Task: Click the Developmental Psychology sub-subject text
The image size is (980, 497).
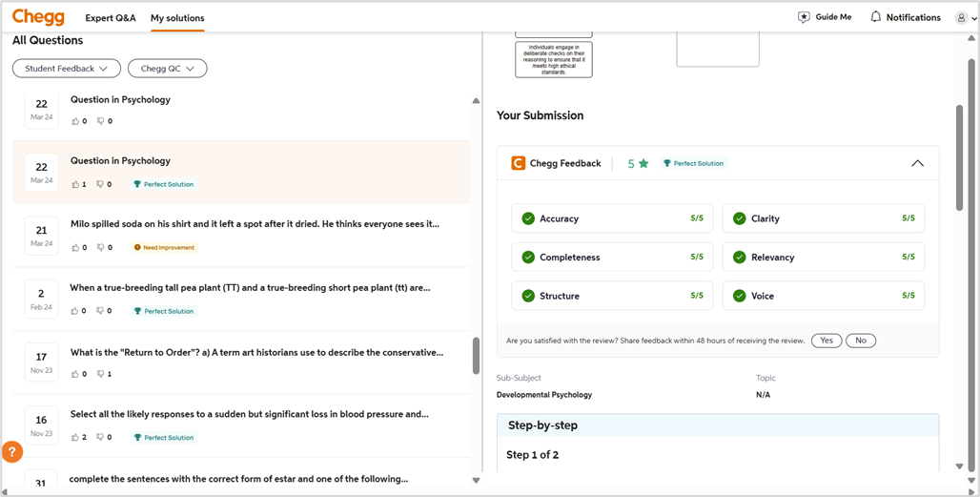Action: 544,395
